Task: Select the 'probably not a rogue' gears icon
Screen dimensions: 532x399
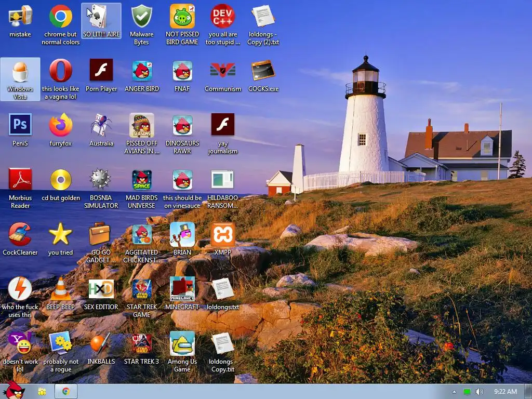Action: (x=60, y=352)
